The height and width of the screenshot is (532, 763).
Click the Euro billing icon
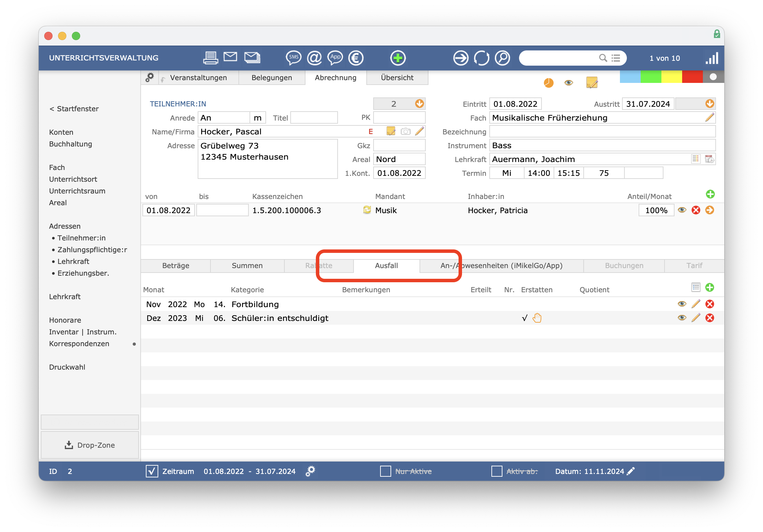[x=356, y=58]
